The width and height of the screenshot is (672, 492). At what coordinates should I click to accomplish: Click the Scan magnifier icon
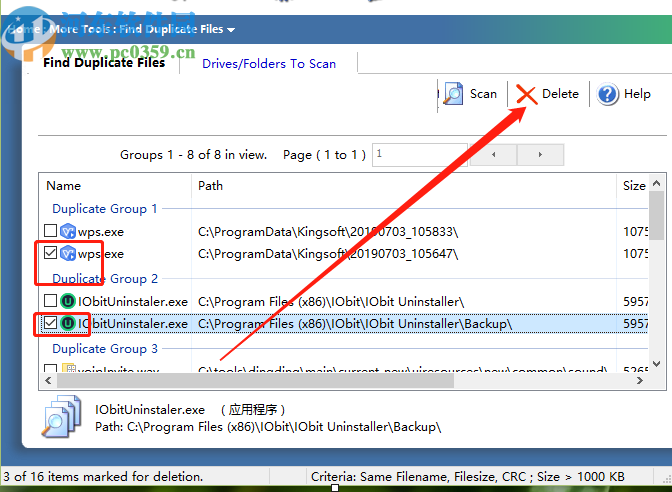[x=453, y=93]
